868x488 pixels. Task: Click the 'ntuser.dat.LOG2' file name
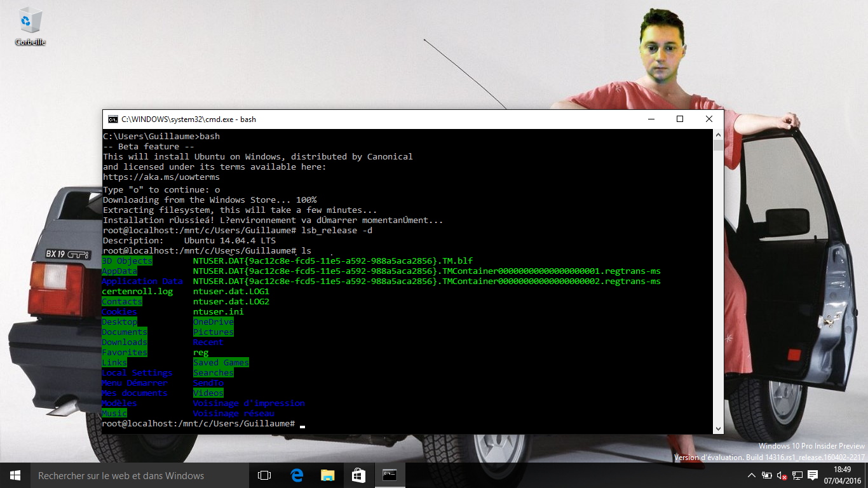(x=231, y=302)
